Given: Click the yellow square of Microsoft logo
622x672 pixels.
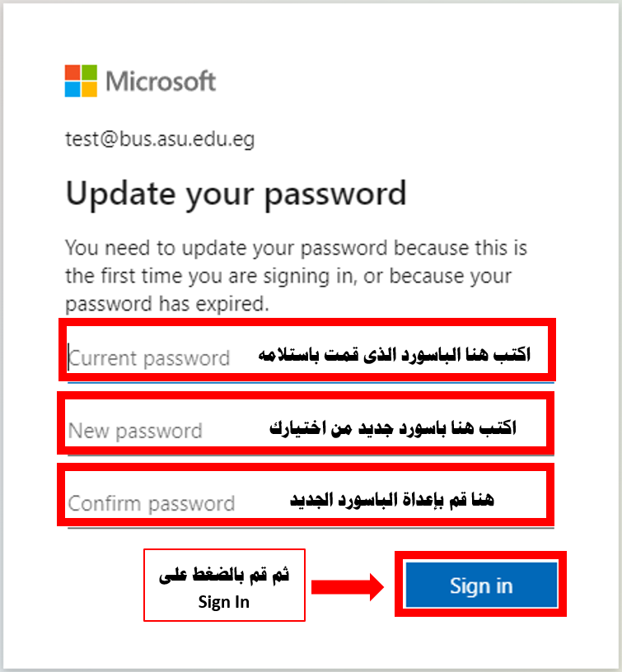Looking at the screenshot, I should 89,89.
